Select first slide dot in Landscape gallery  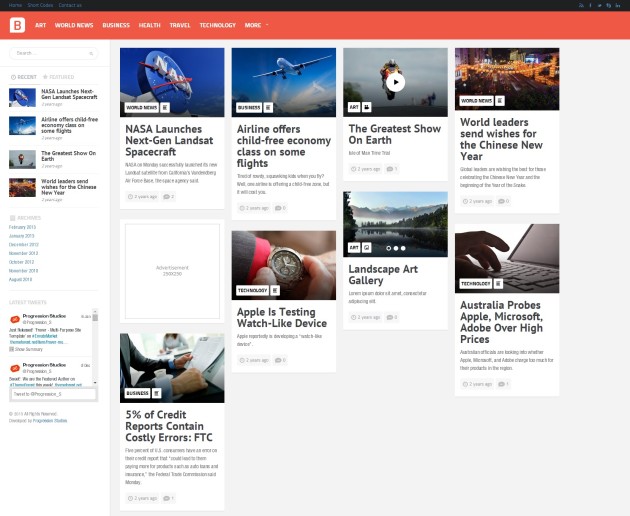(389, 248)
